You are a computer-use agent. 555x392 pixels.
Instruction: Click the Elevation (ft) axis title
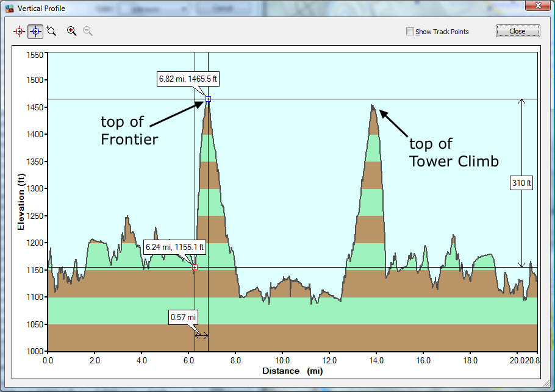[21, 202]
